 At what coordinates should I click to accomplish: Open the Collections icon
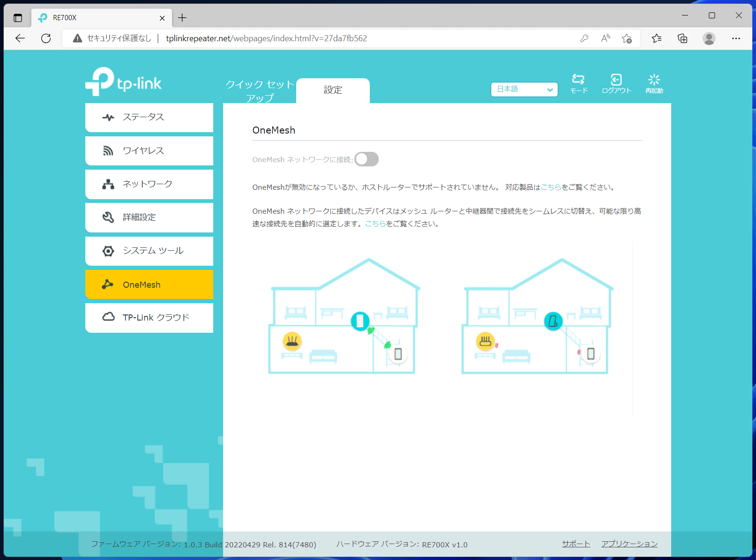pyautogui.click(x=683, y=38)
